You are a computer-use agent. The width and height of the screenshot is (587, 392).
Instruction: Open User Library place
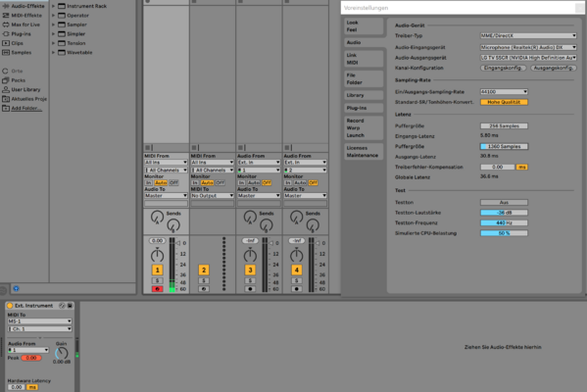[22, 89]
